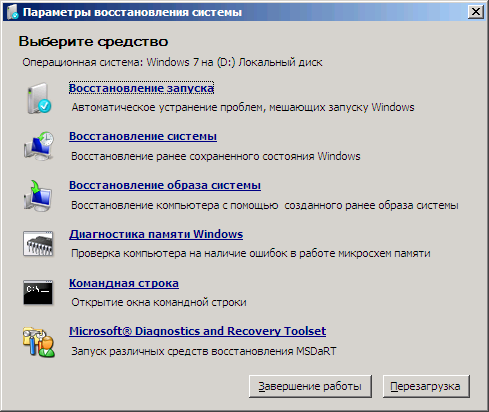Open the Восстановление запуска link
The width and height of the screenshot is (489, 412).
coord(141,88)
